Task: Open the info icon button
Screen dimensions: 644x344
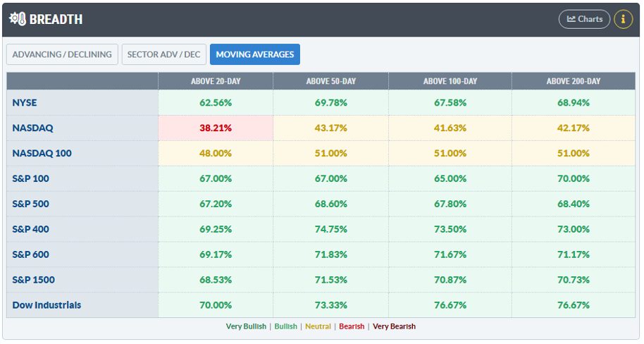Action: tap(623, 19)
